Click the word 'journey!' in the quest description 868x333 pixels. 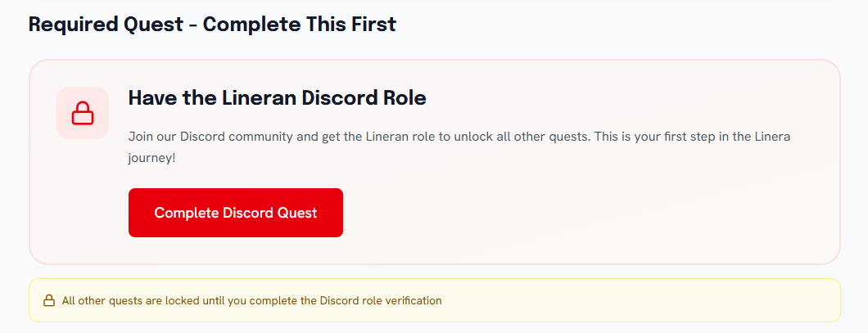coord(151,157)
